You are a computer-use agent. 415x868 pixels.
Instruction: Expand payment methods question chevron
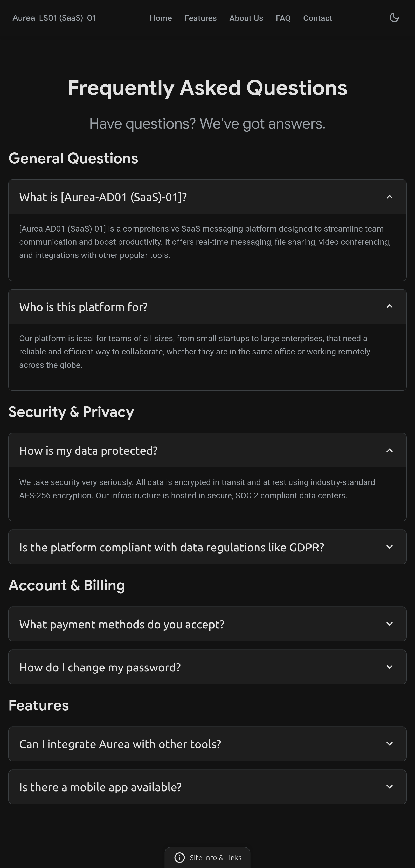point(389,624)
